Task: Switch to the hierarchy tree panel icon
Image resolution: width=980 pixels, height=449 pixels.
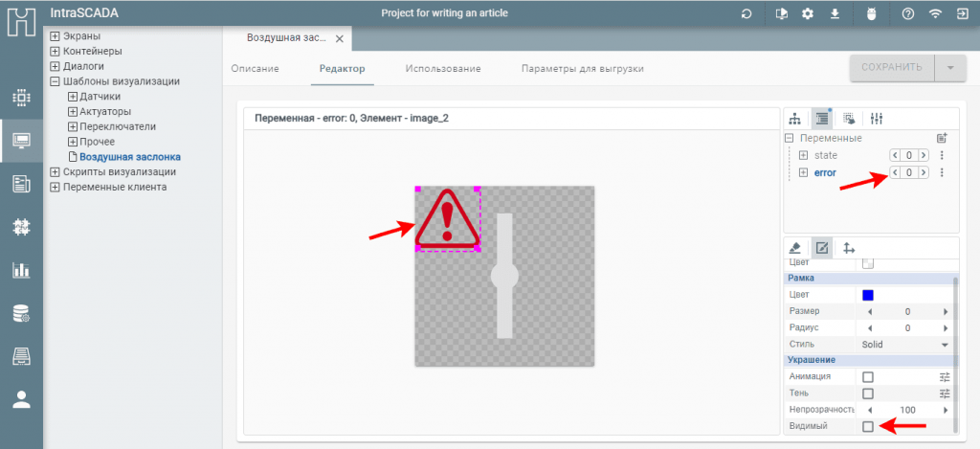Action: 795,118
